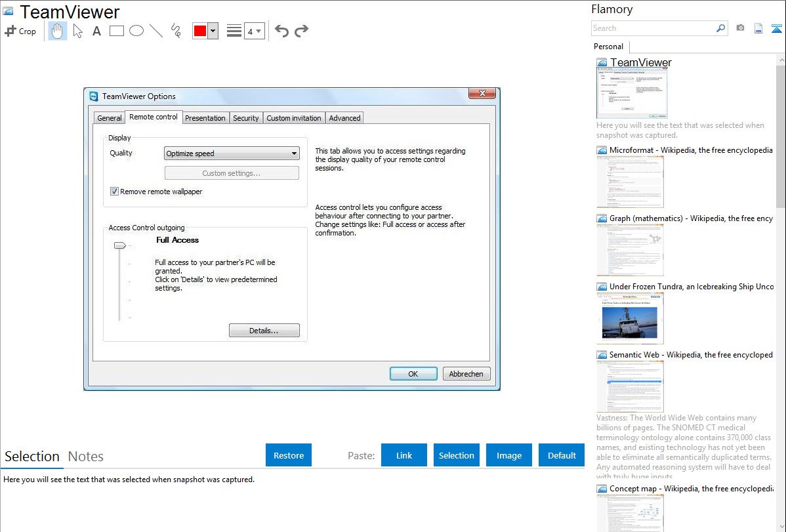786x532 pixels.
Task: Click the Custom settings... button
Action: 232,173
